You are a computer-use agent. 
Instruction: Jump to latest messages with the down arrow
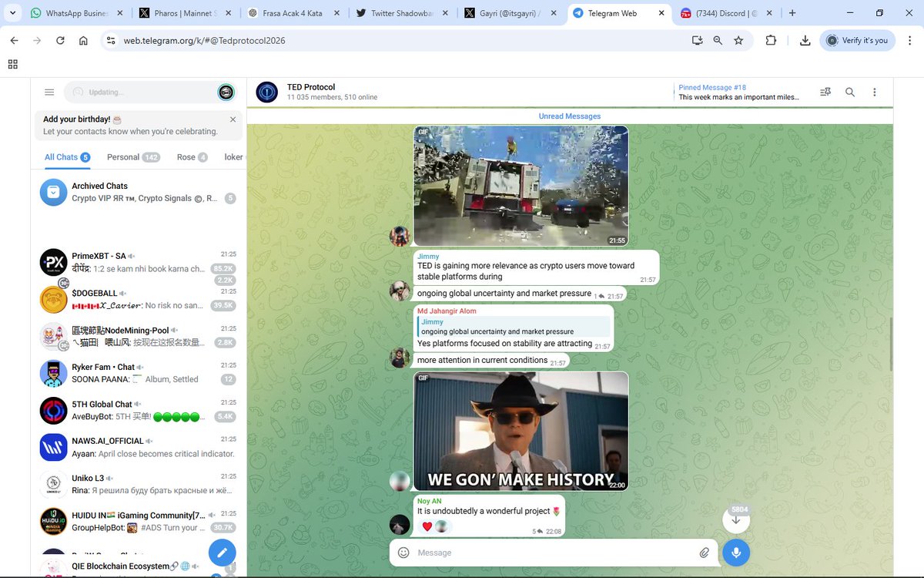click(x=736, y=520)
